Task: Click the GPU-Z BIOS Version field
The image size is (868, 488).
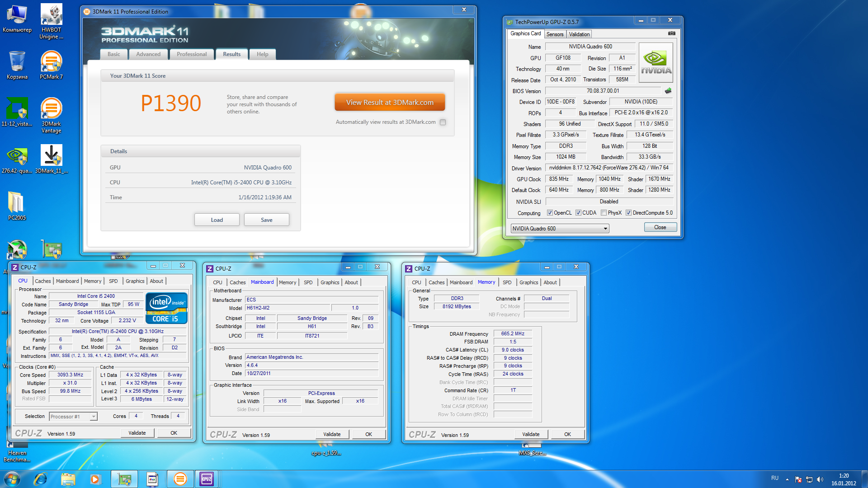Action: tap(603, 91)
